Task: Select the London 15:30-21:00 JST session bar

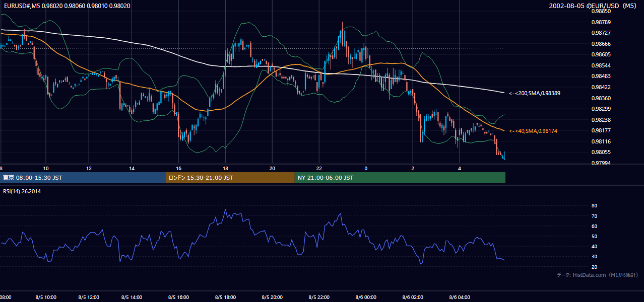Action: click(230, 178)
